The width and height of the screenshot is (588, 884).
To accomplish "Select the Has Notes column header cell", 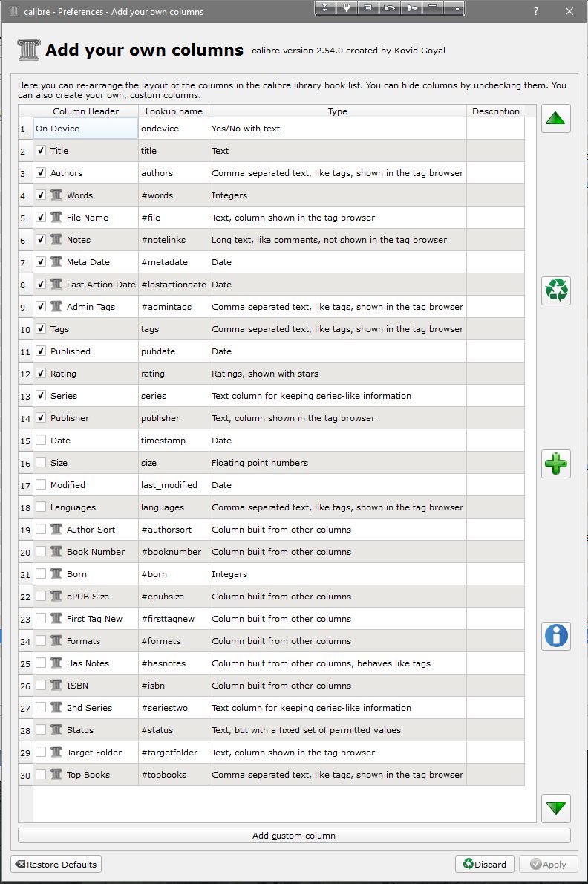I will pos(85,663).
